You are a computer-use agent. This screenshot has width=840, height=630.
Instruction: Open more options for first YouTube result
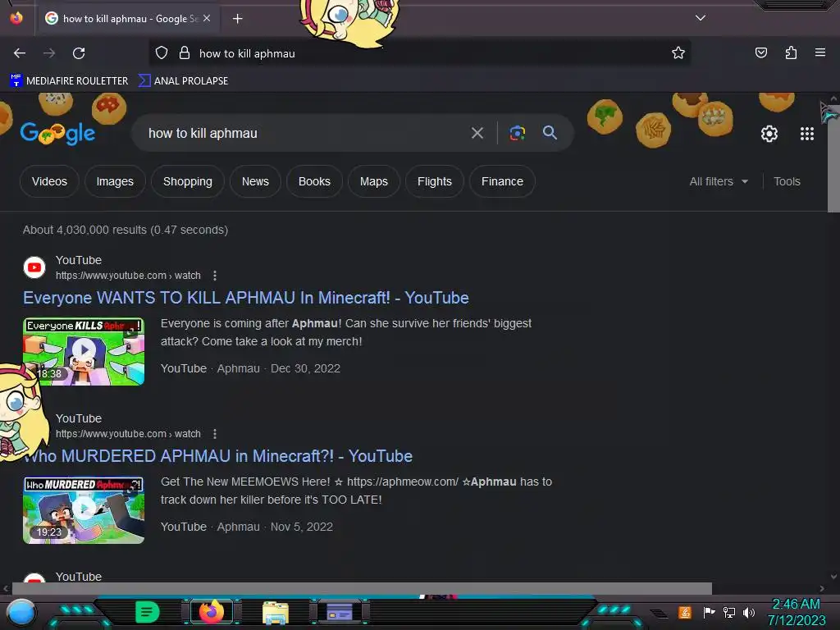(x=215, y=276)
